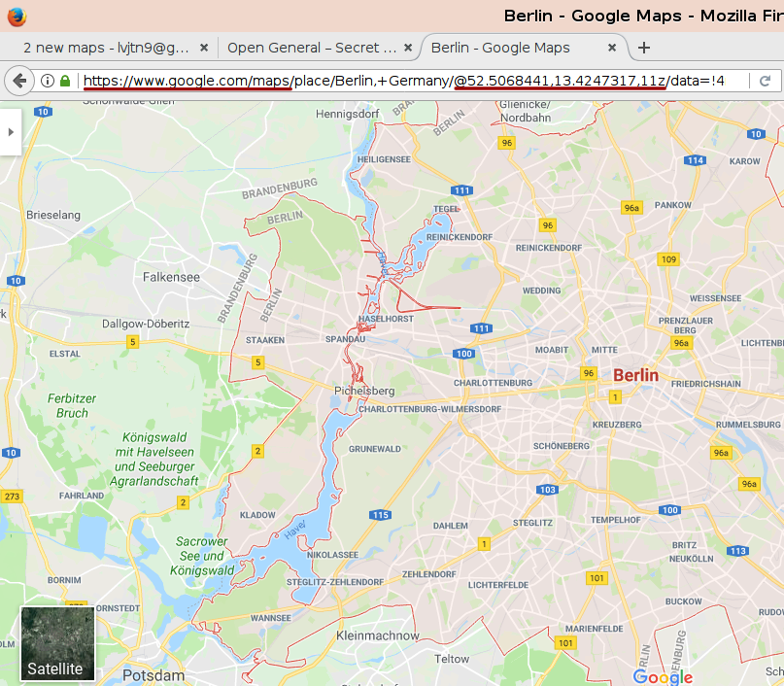Click the 'WEISSENSEE' district label
Screen dimensions: 784x686
(715, 298)
